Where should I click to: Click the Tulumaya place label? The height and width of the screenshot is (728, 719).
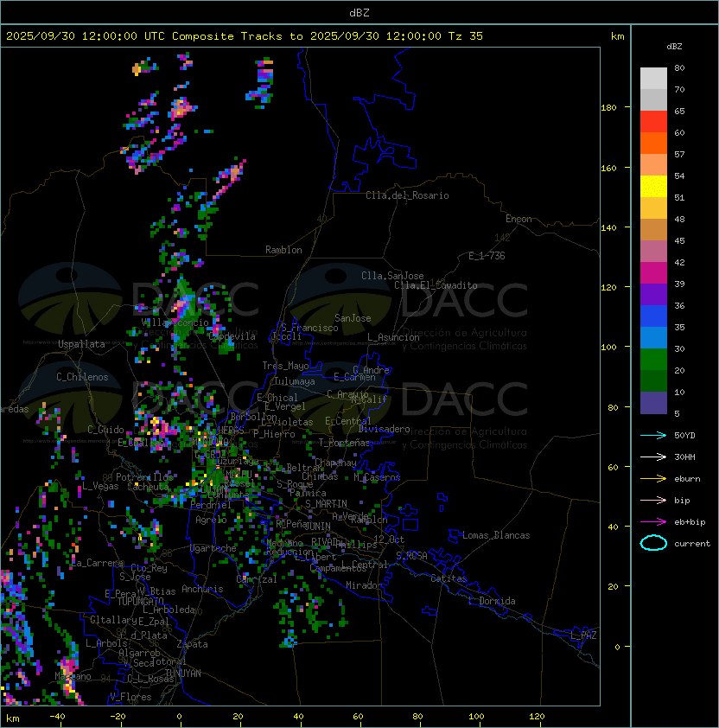coord(295,381)
